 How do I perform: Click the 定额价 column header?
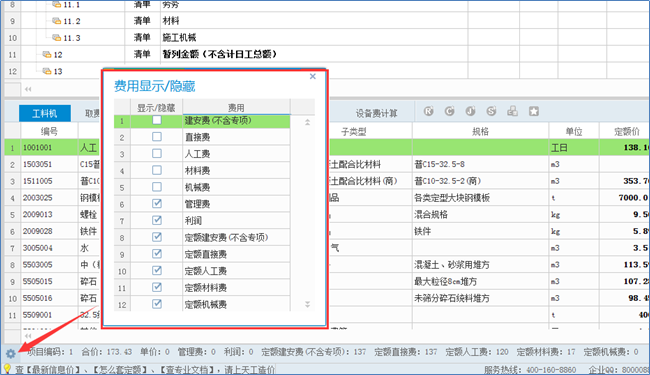point(626,131)
